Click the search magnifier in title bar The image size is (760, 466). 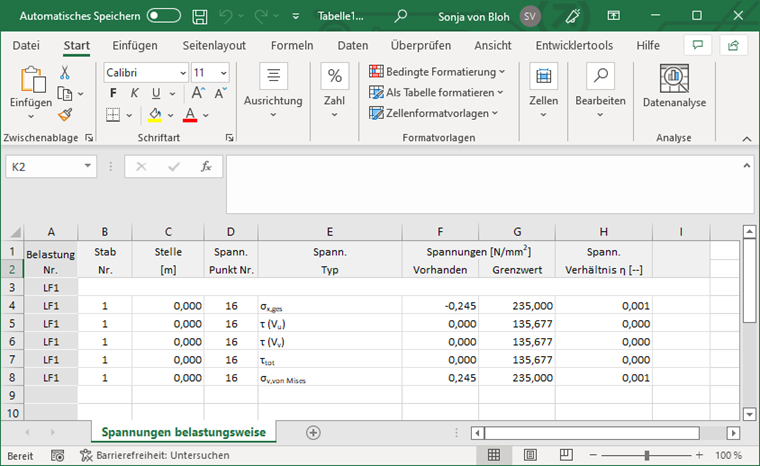400,16
